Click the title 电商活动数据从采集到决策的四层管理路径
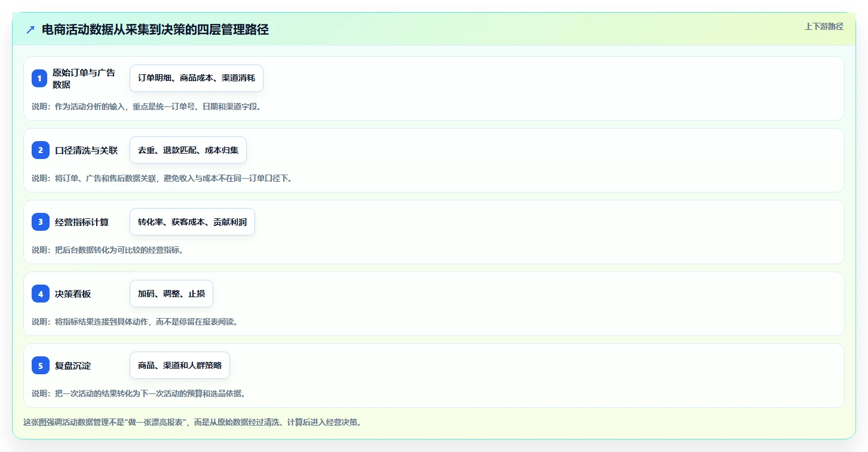 155,30
